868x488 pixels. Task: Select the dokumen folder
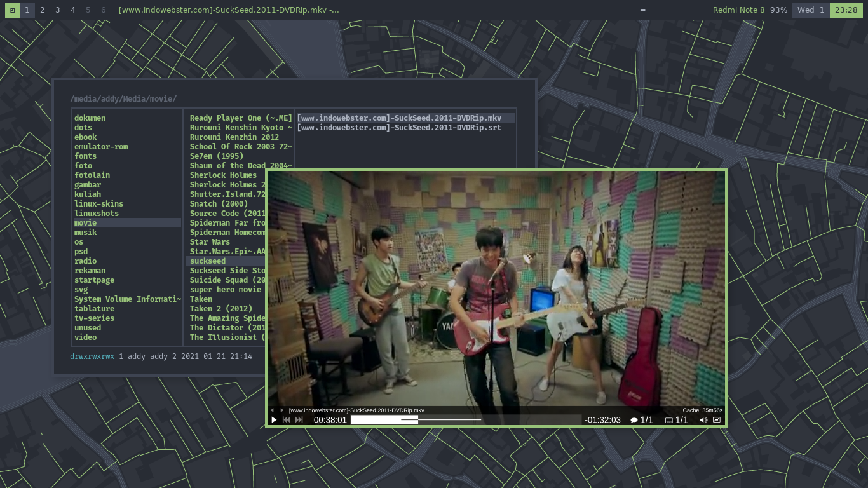tap(90, 118)
